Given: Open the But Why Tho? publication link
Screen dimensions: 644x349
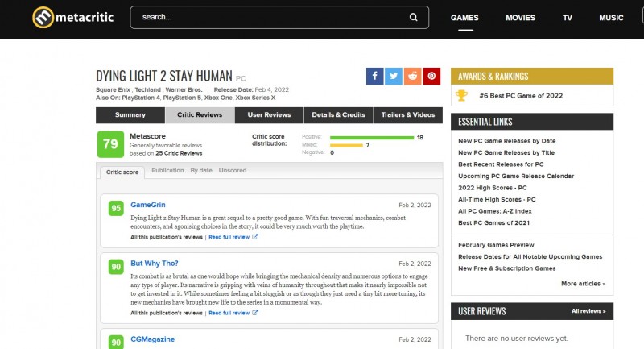Looking at the screenshot, I should click(x=155, y=264).
